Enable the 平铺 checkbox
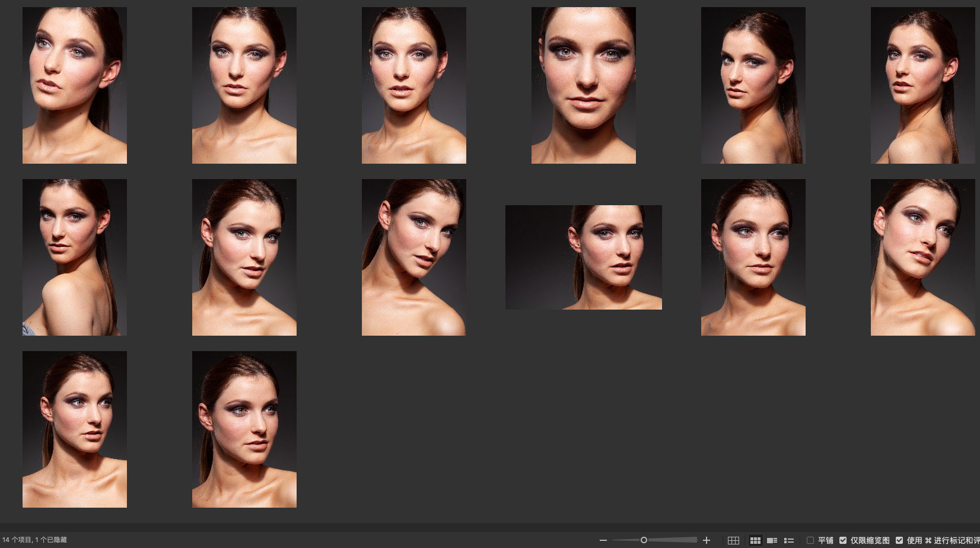This screenshot has width=980, height=548. click(x=810, y=540)
